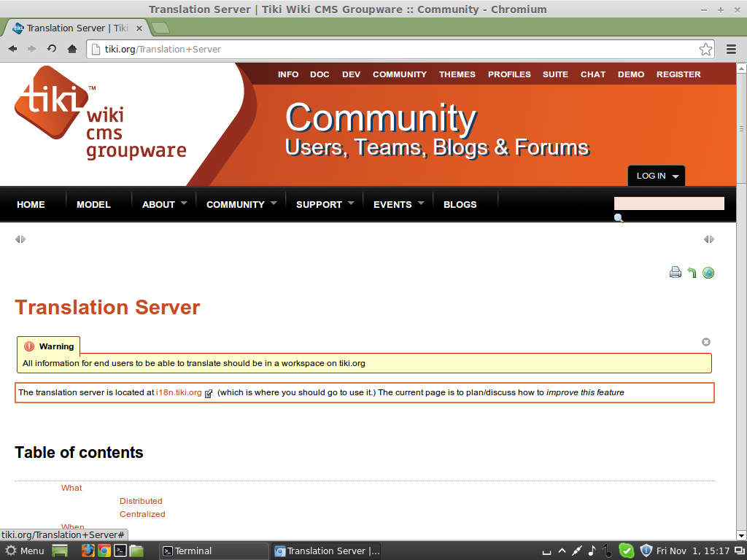The width and height of the screenshot is (747, 560).
Task: Open the file manager taskbar icon
Action: coord(136,551)
